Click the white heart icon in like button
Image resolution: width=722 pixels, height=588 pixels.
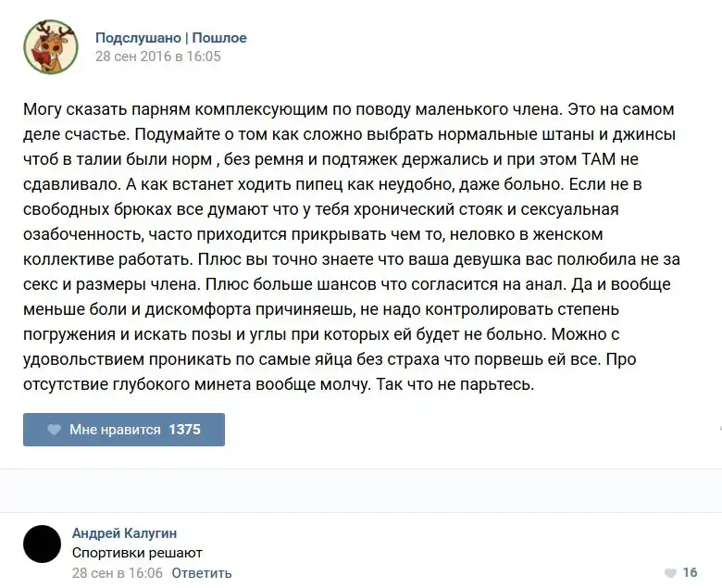click(54, 430)
